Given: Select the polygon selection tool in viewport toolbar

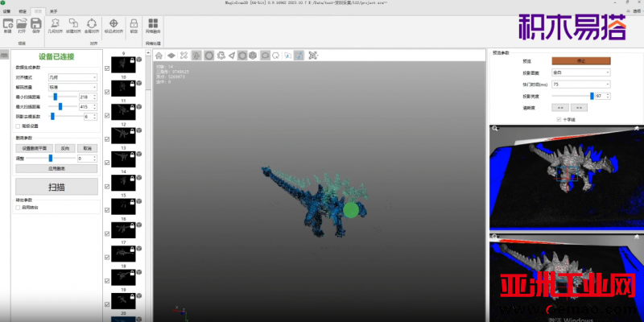Looking at the screenshot, I should point(276,56).
